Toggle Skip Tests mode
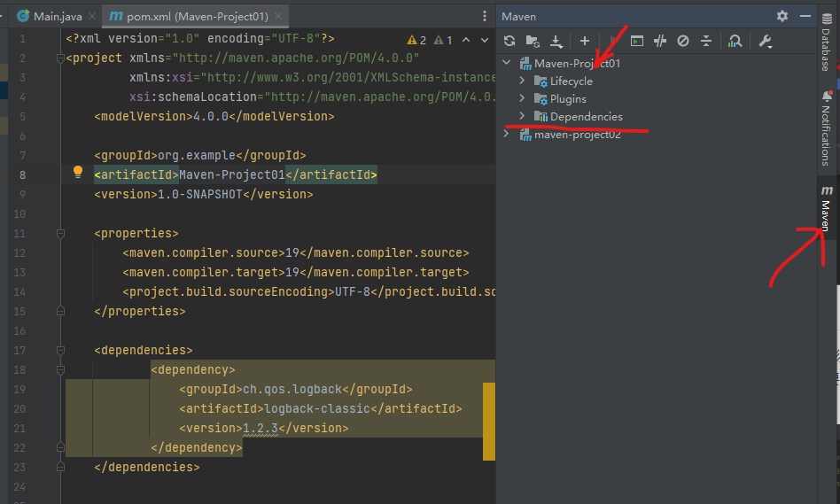840x504 pixels. (683, 41)
